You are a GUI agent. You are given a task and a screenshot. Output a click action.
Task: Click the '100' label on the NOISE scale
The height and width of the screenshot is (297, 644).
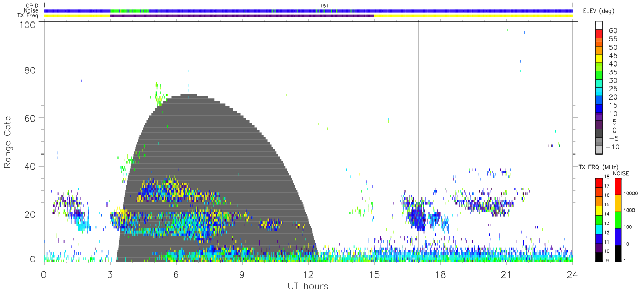(x=628, y=227)
